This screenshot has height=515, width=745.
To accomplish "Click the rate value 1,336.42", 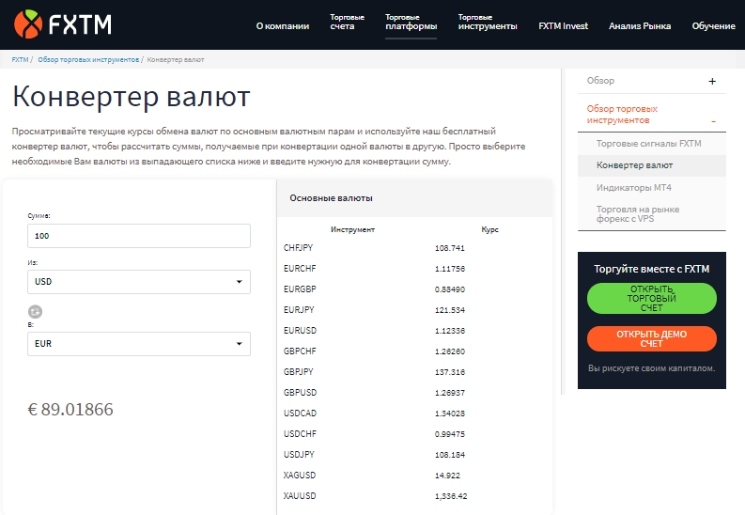I will tap(451, 496).
